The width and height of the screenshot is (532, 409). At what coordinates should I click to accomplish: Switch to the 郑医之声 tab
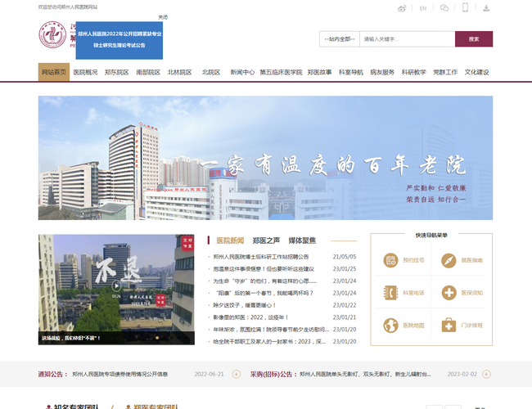tap(266, 240)
